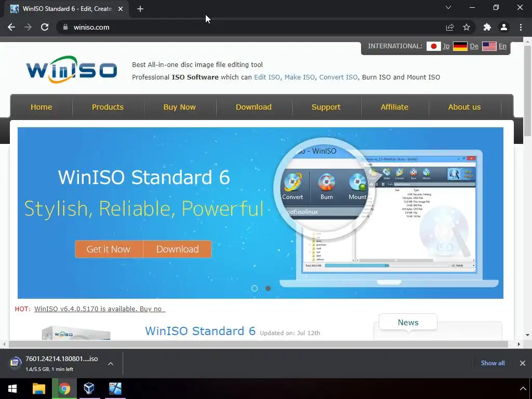This screenshot has height=399, width=532.
Task: Click the Mount icon in banner image
Action: [x=357, y=187]
